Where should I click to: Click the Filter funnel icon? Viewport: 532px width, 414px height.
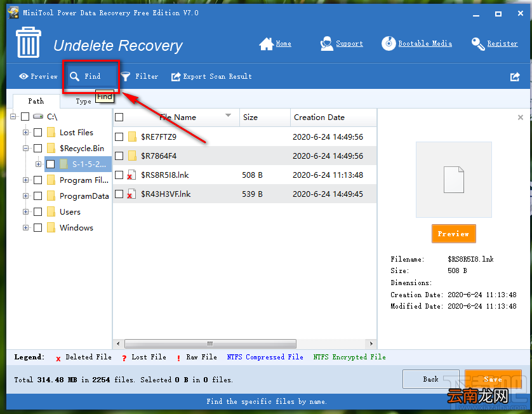126,76
